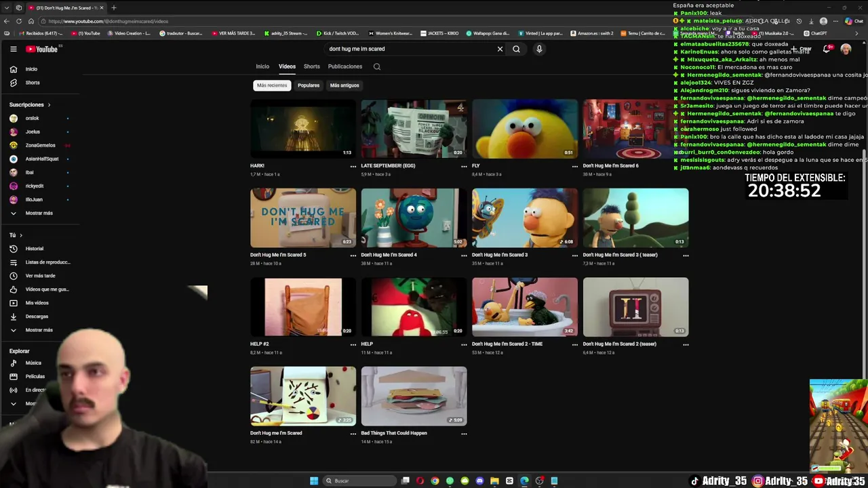Start voice search with the microphone
Screen dimensions: 868x488
[x=539, y=49]
